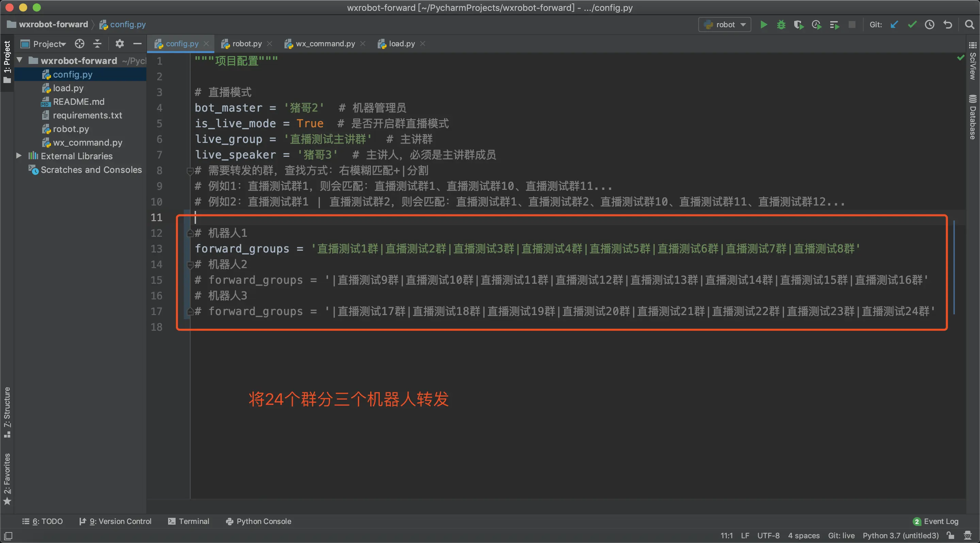
Task: Update project from Git
Action: (894, 24)
